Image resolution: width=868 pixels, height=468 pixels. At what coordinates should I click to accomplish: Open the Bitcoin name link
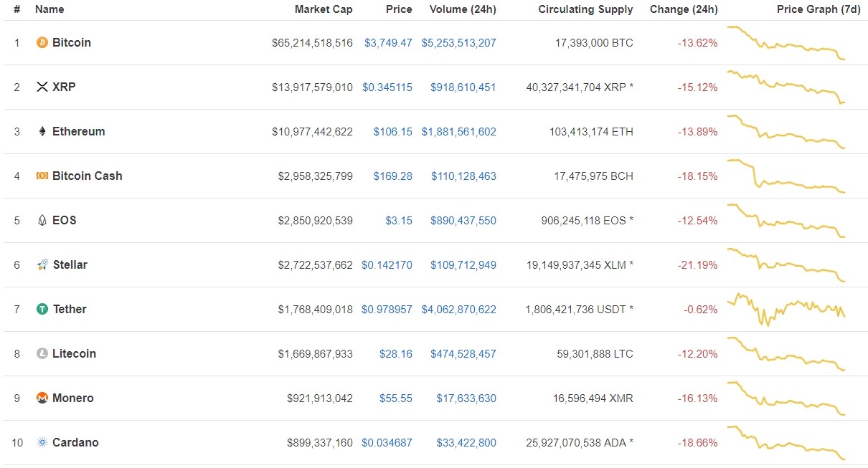click(72, 43)
